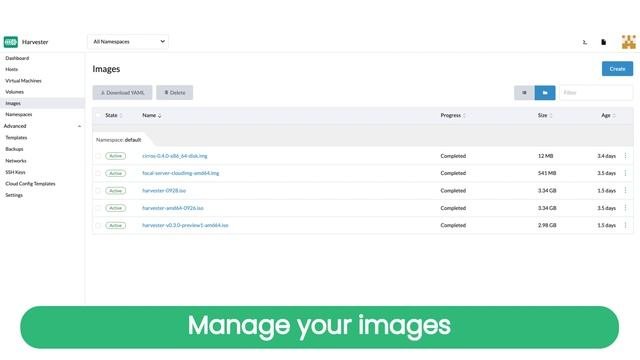The width and height of the screenshot is (640, 360).
Task: Open focal-server-cloudimg-amd64.img link
Action: pos(180,173)
